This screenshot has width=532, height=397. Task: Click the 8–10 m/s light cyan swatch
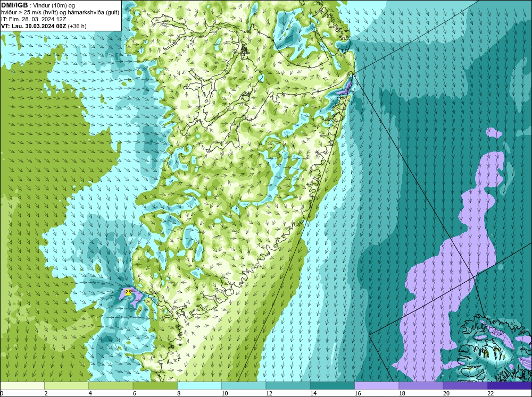click(x=199, y=385)
